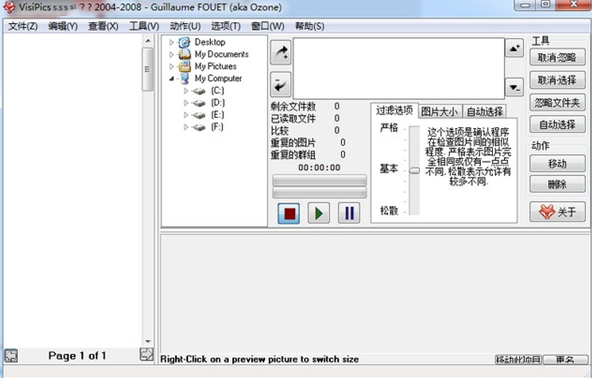
Task: Click the 移动 button
Action: point(557,164)
